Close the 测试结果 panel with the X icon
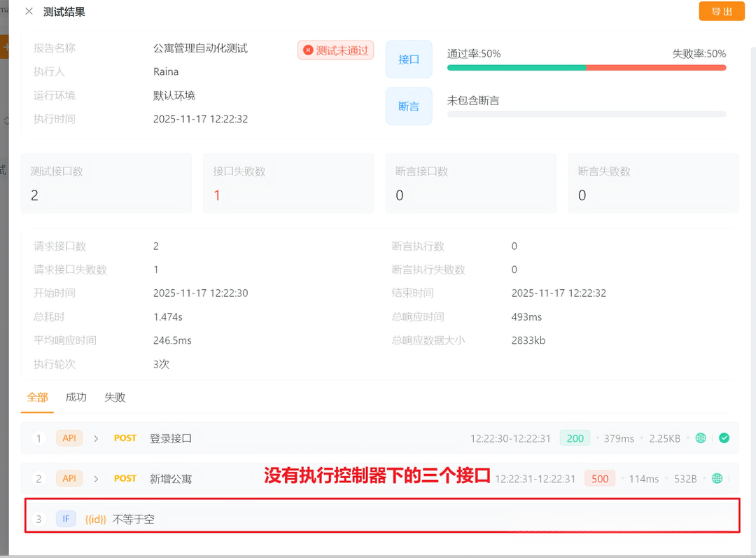 pyautogui.click(x=29, y=12)
